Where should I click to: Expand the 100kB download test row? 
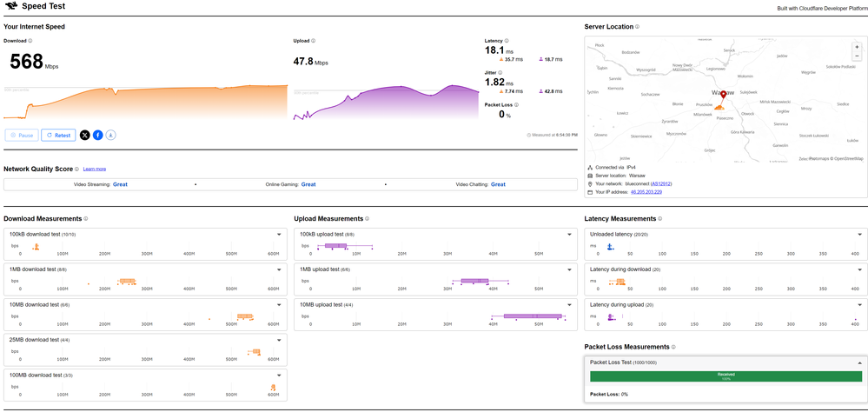[x=279, y=234]
